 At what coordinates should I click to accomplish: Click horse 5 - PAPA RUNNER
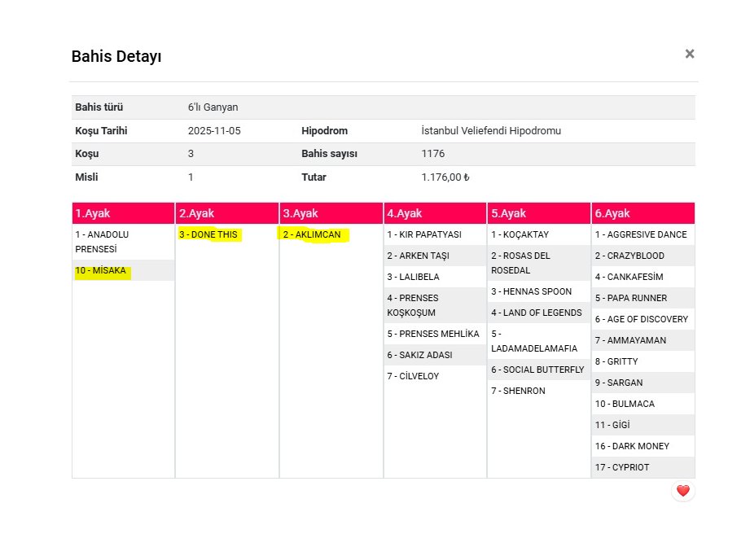(643, 298)
